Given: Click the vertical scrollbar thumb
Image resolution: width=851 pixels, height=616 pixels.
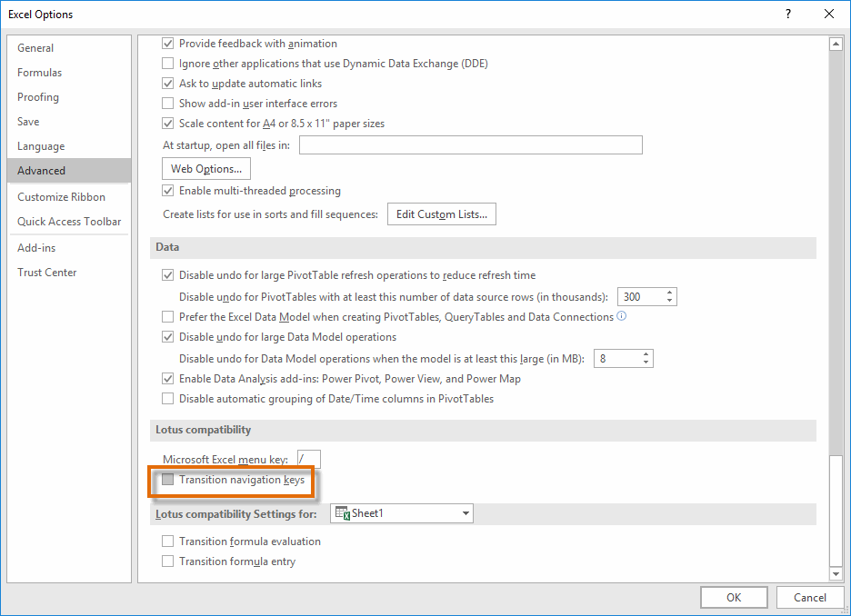Looking at the screenshot, I should (x=836, y=511).
